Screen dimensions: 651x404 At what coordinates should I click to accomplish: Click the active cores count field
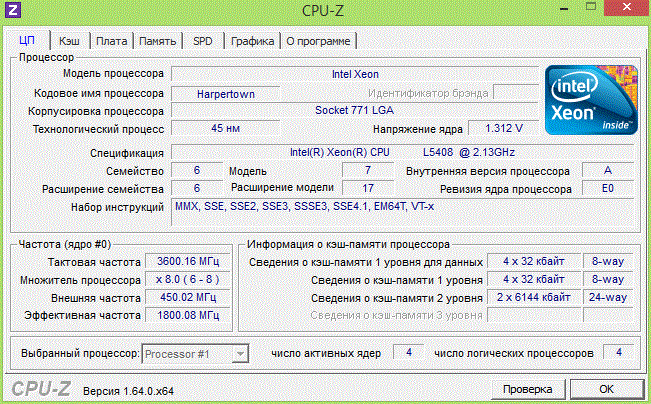click(409, 353)
